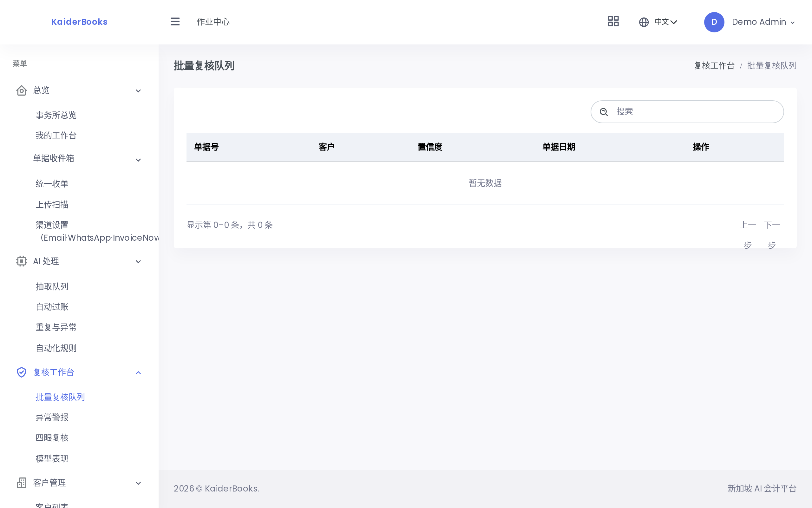Open the Demo Admin user dropdown
812x508 pixels.
tap(763, 22)
